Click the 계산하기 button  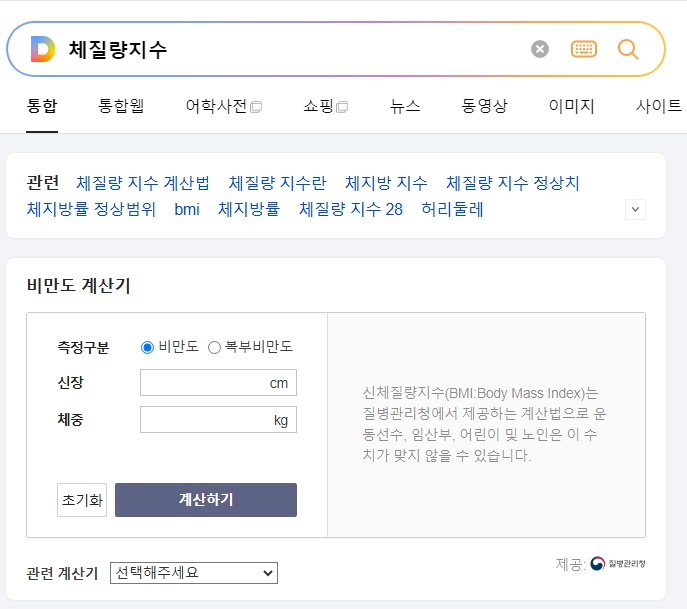(206, 500)
